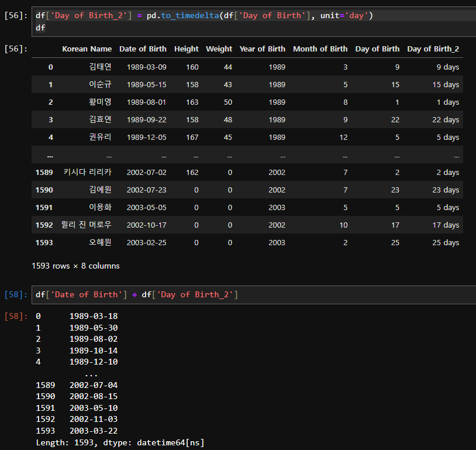The width and height of the screenshot is (476, 450).
Task: Click month value 12 in row 4
Action: 344,138
